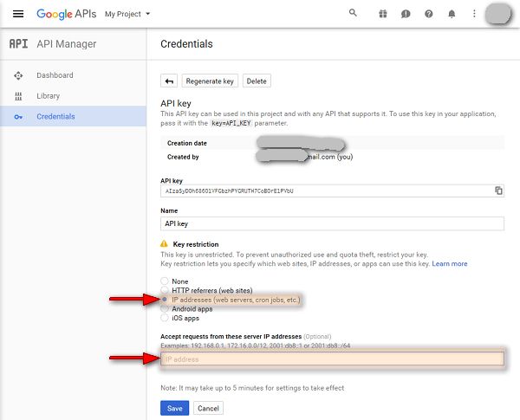Click the Cancel button
Image resolution: width=520 pixels, height=420 pixels.
[208, 408]
